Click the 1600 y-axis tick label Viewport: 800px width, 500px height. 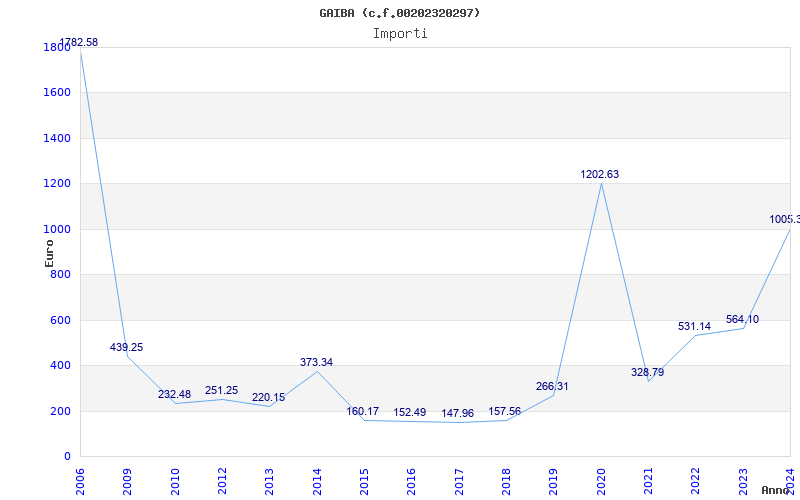click(x=57, y=93)
